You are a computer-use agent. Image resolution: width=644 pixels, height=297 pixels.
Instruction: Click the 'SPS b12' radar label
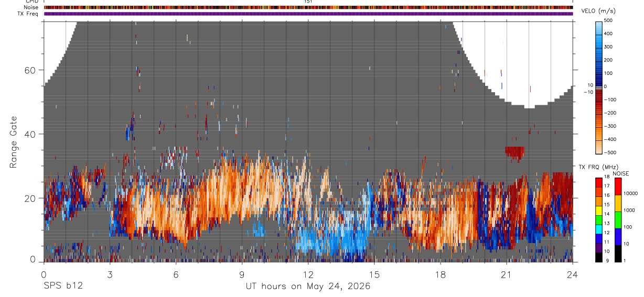coord(62,287)
